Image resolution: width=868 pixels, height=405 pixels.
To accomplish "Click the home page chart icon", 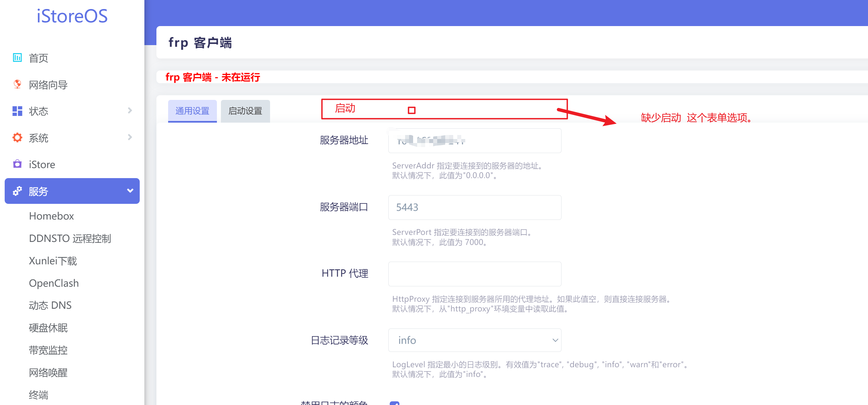I will click(x=17, y=57).
